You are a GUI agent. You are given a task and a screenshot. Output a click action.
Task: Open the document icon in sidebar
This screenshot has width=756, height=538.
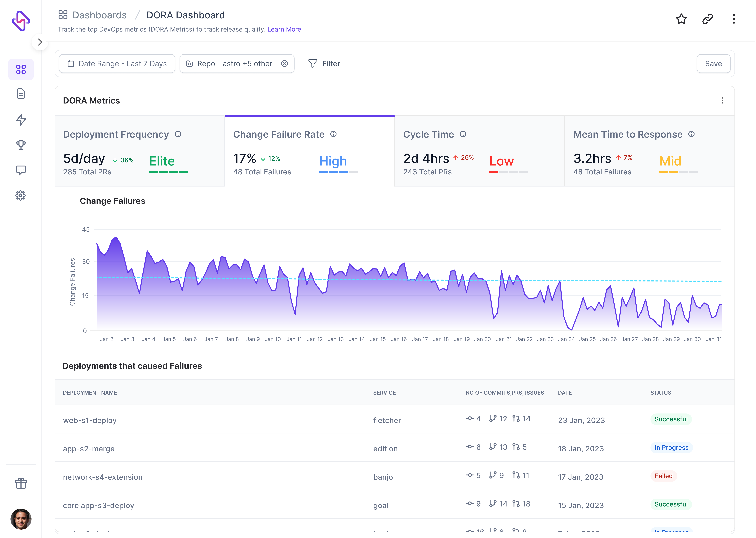coord(21,94)
